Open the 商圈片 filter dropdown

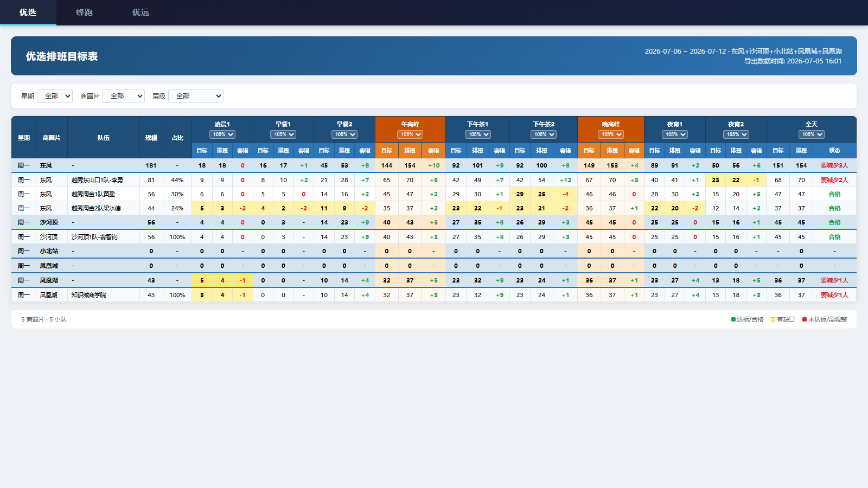point(124,96)
